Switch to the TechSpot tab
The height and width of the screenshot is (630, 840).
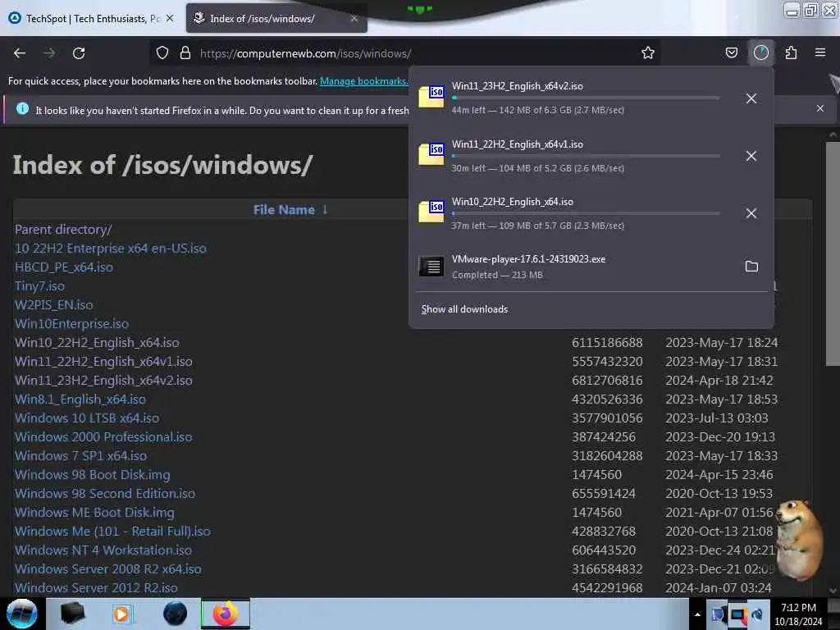point(91,19)
